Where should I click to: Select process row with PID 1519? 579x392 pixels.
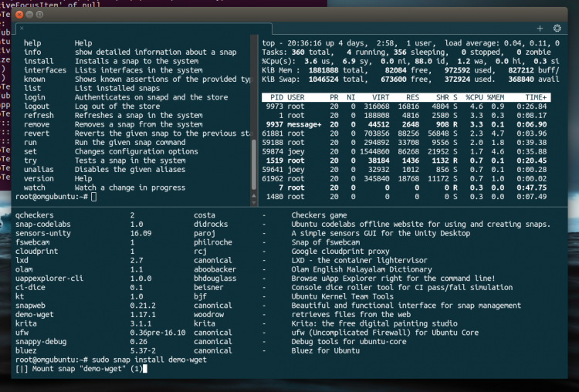(x=406, y=161)
